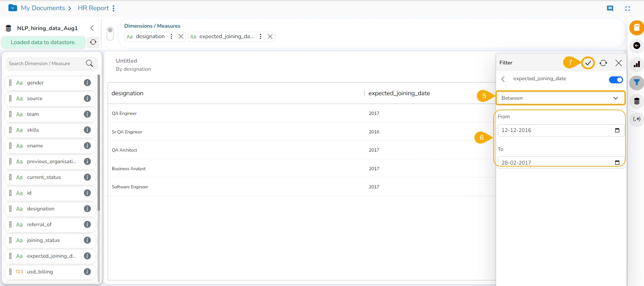Click the funnel filter icon in sidebar
Image resolution: width=644 pixels, height=286 pixels.
637,83
